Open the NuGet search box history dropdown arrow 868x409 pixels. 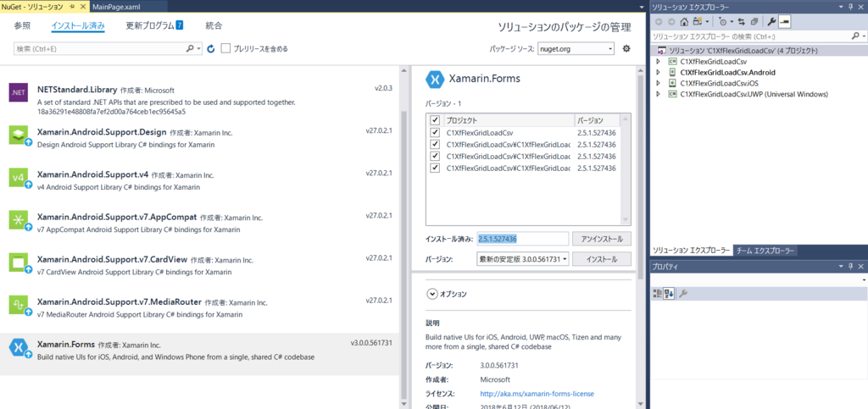(x=199, y=48)
